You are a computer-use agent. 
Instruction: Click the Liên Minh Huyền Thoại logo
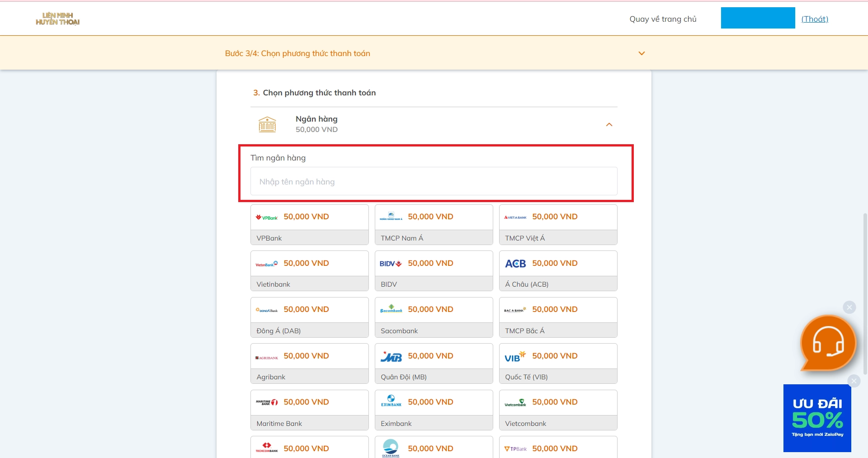(57, 19)
